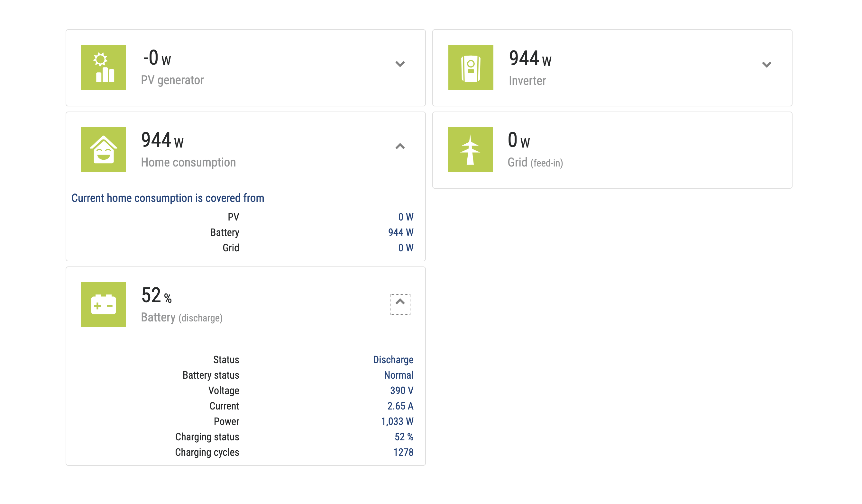Click the Battery (discharge) label
The height and width of the screenshot is (504, 862).
click(x=182, y=318)
